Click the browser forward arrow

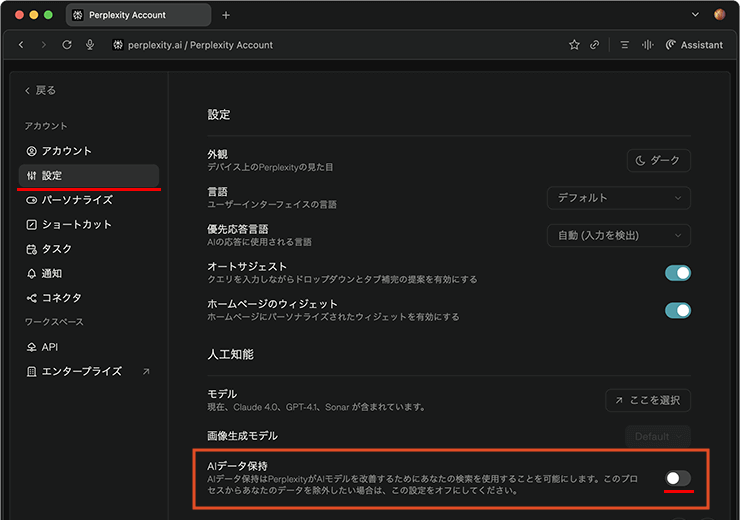[x=44, y=45]
